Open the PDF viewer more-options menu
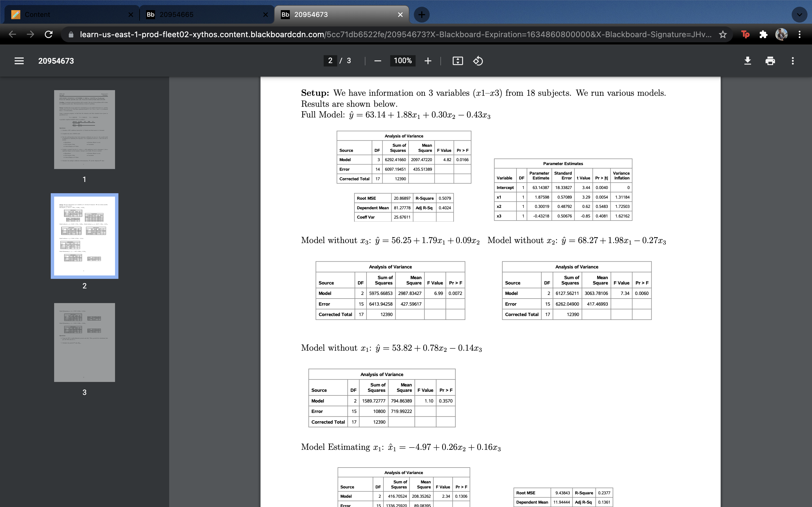This screenshot has height=507, width=812. pyautogui.click(x=793, y=61)
